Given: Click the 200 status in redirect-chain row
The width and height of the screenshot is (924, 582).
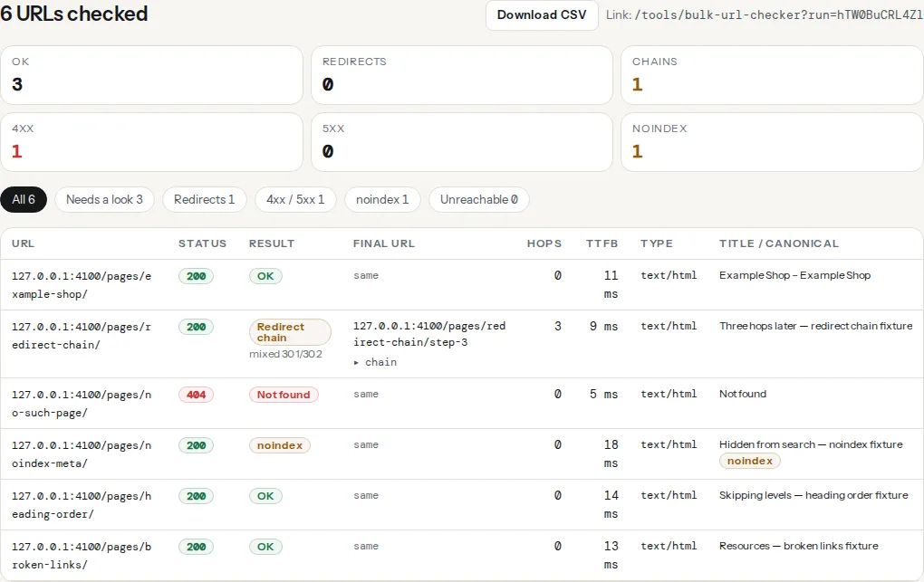Looking at the screenshot, I should [197, 327].
